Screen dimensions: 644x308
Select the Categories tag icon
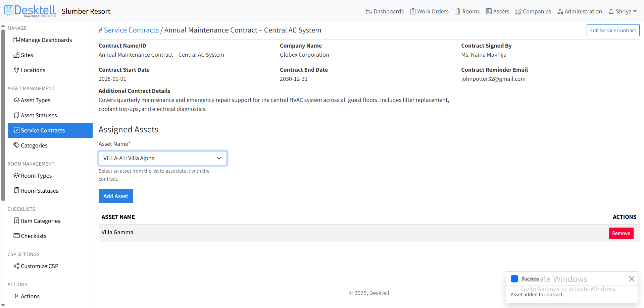point(16,145)
